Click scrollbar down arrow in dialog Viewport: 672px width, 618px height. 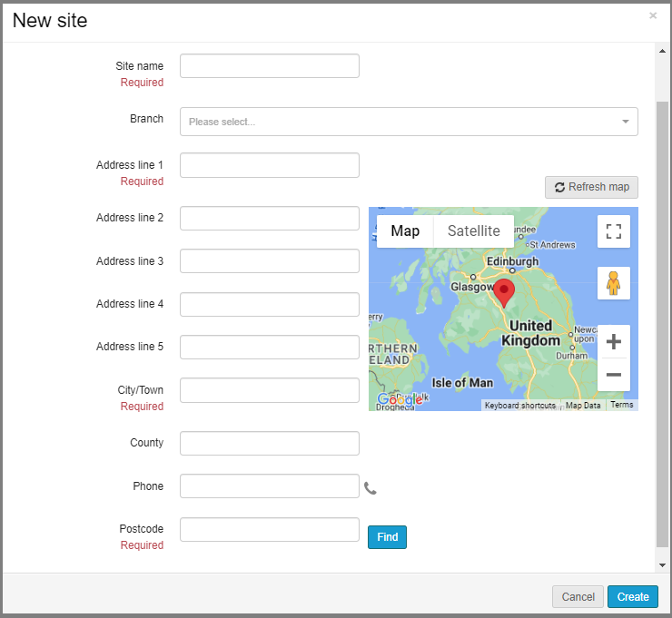662,564
